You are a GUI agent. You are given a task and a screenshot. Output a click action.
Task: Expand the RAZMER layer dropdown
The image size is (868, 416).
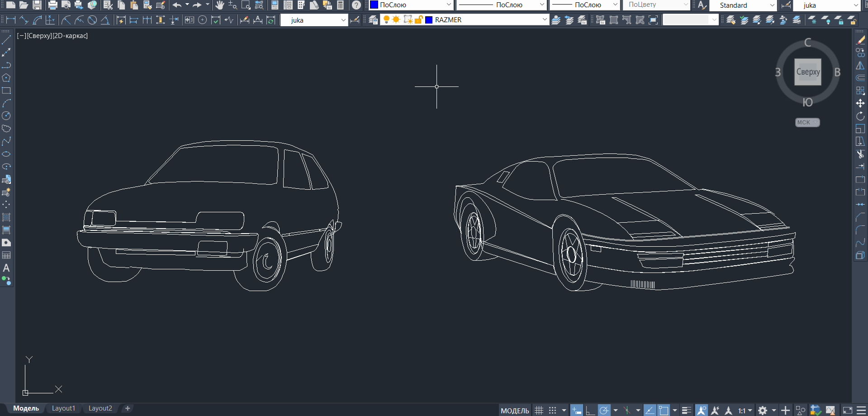[x=544, y=20]
